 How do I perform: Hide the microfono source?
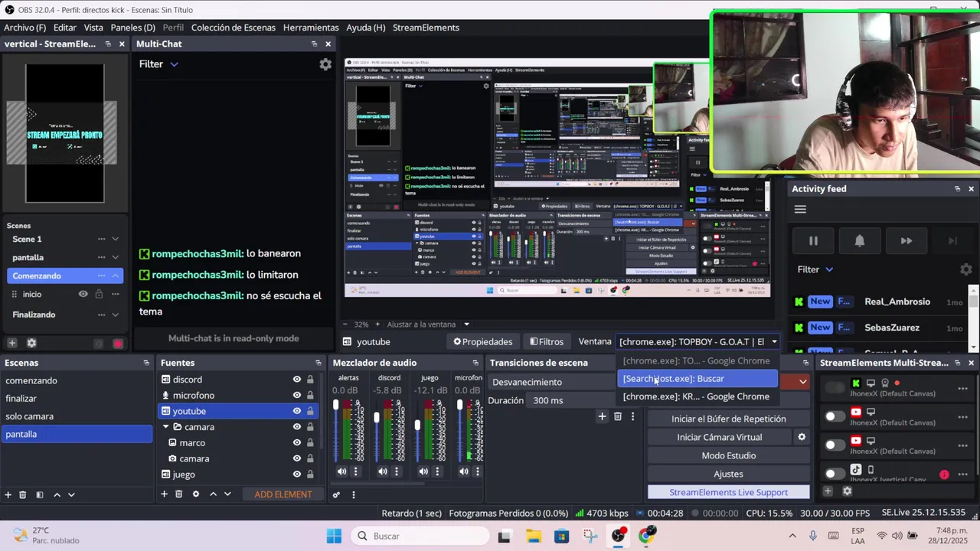tap(296, 396)
